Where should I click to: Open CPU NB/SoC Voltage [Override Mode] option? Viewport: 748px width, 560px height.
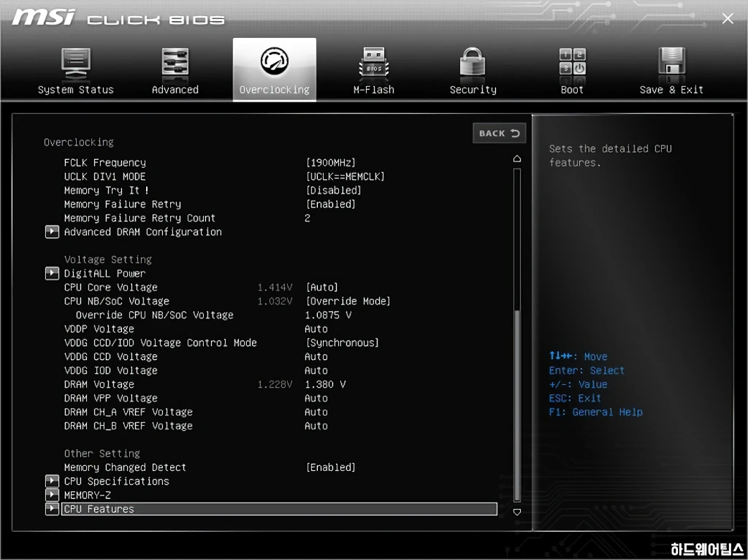point(348,301)
